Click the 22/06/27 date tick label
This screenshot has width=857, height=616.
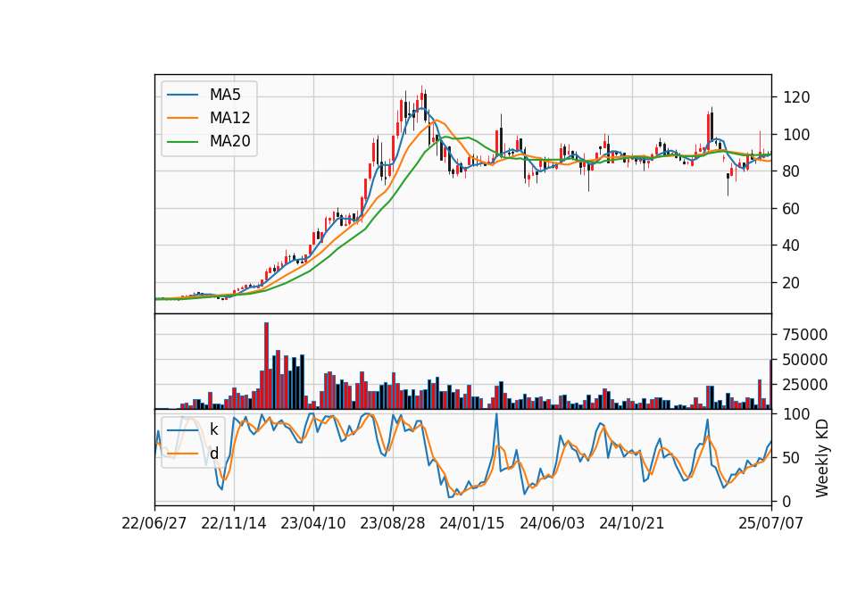[154, 523]
